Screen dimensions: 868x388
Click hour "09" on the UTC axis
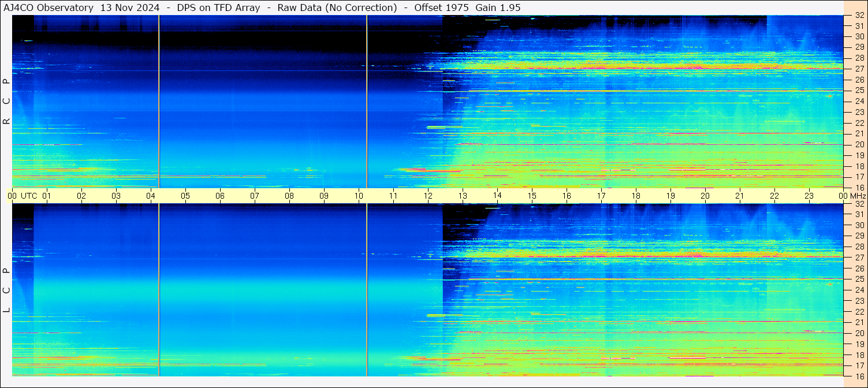324,196
